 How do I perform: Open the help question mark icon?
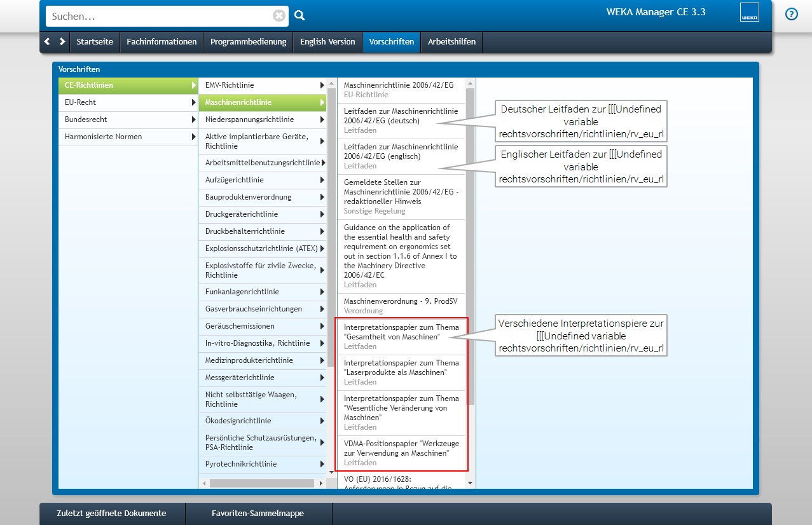[x=791, y=14]
